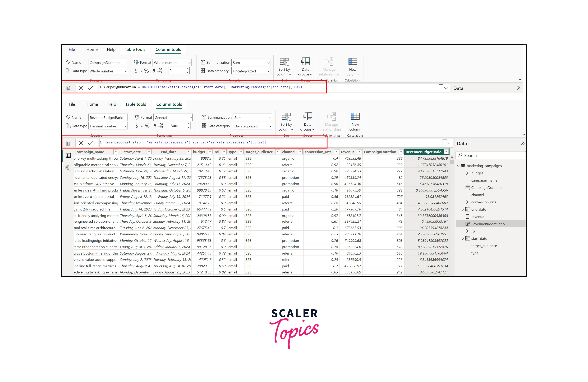Image resolution: width=588 pixels, height=382 pixels.
Task: Click the Search box in Data pane
Action: click(490, 156)
